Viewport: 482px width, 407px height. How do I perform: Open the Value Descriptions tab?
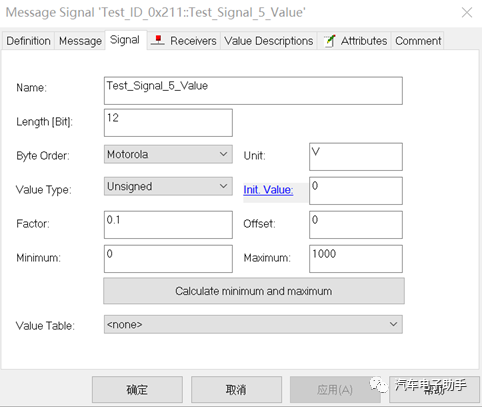269,41
